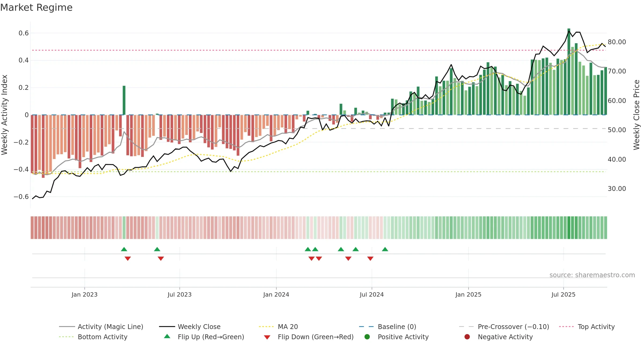Click the Jan 2024 axis label
The height and width of the screenshot is (362, 644).
coord(276,294)
